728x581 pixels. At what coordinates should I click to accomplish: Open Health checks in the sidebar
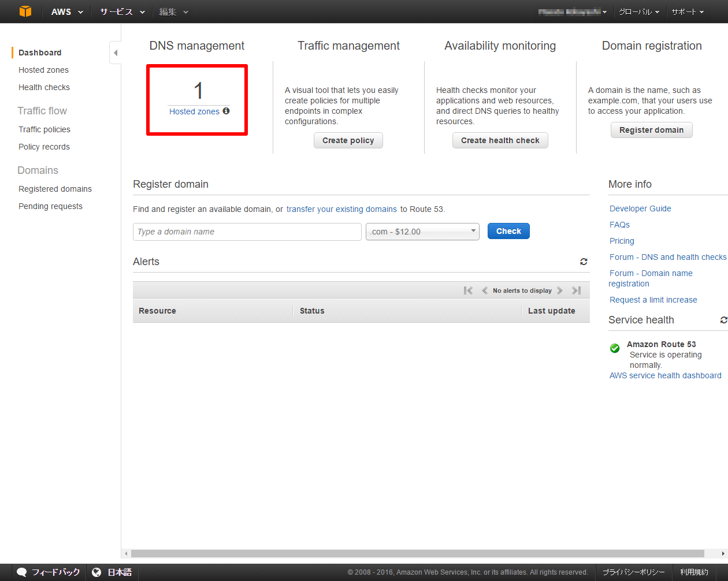pyautogui.click(x=44, y=87)
